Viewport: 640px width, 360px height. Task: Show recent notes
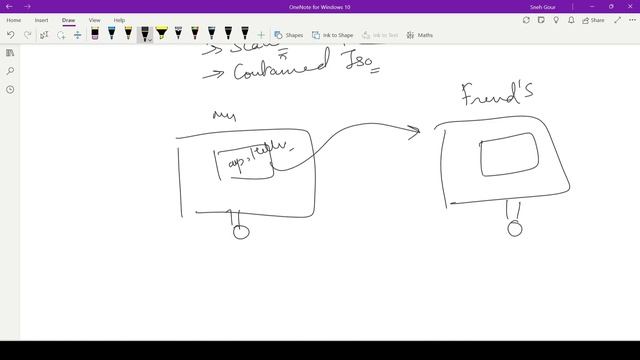[10, 89]
